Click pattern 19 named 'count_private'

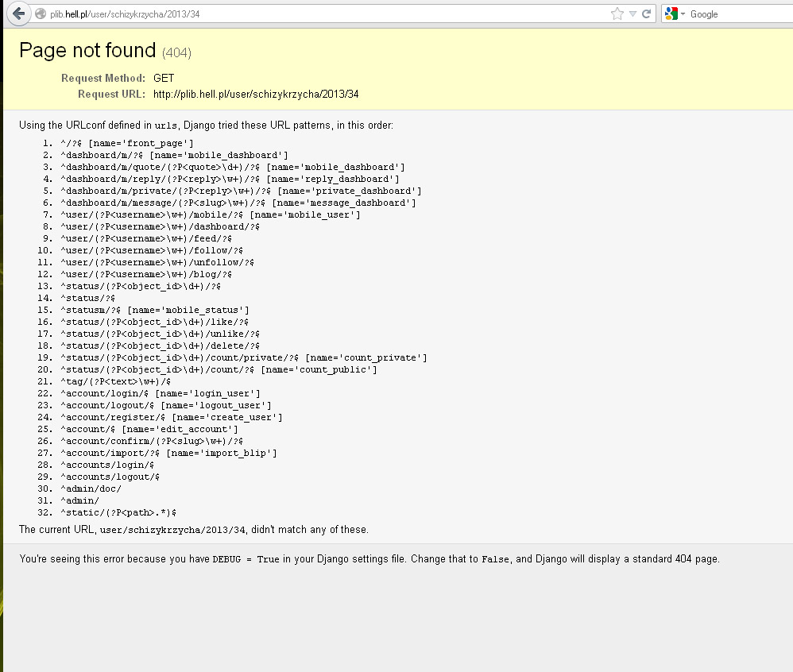244,357
